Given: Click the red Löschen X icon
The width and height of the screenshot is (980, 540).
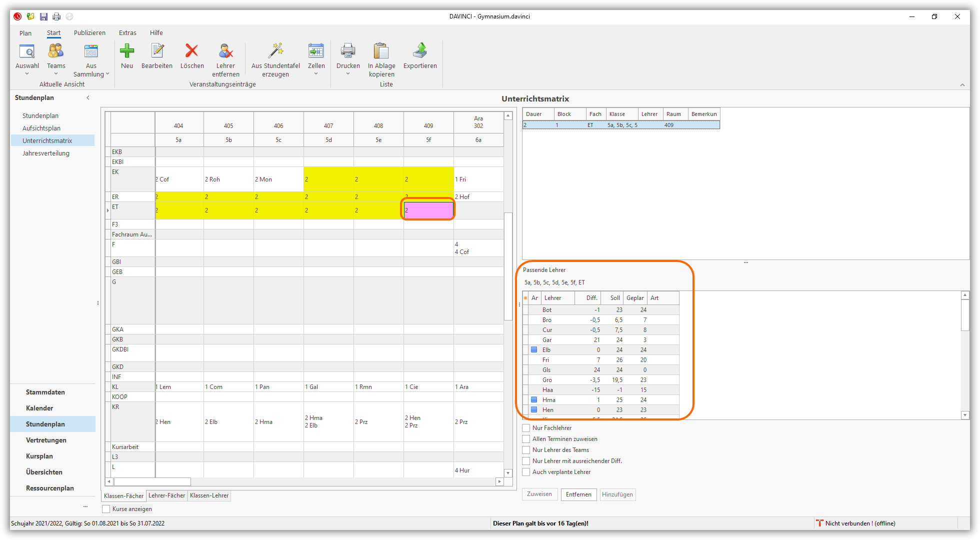Looking at the screenshot, I should 192,51.
